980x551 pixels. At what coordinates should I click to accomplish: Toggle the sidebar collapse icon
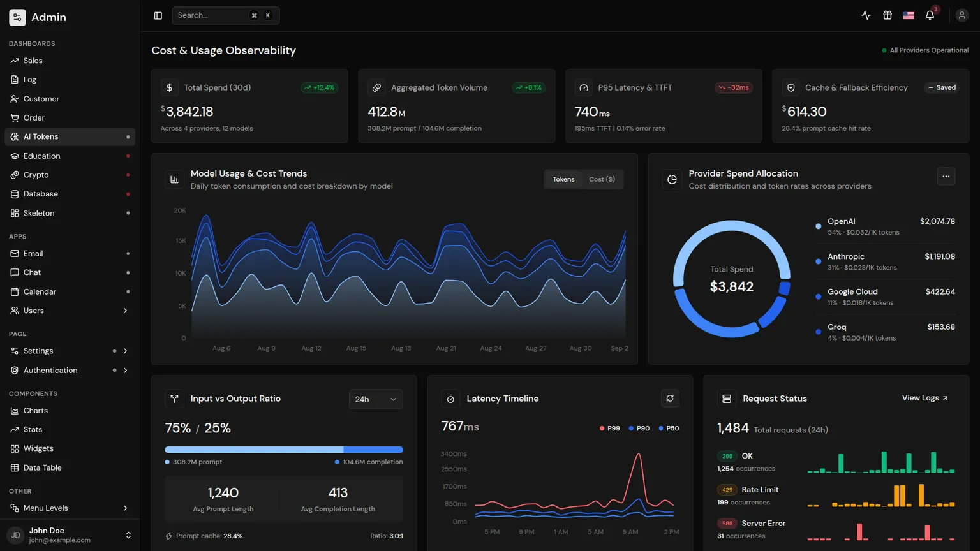158,15
